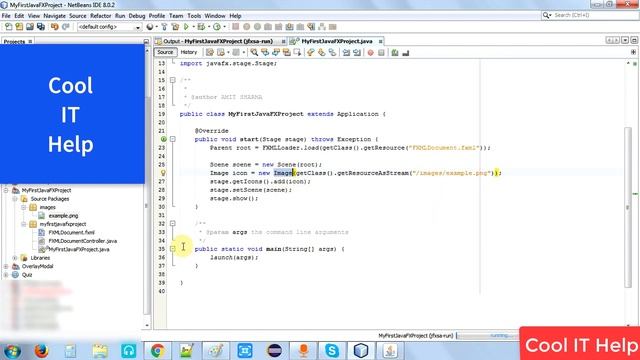Click the running progress bar in status bar
This screenshot has width=640, height=360.
pos(487,336)
